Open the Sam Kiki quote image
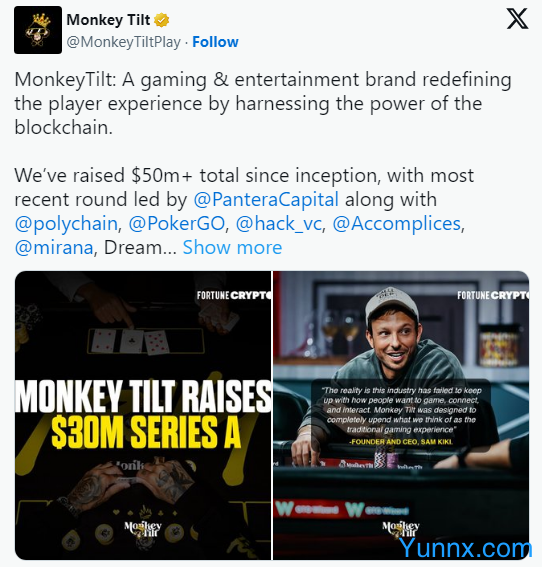Viewport: 542px width, 567px height. pos(401,415)
